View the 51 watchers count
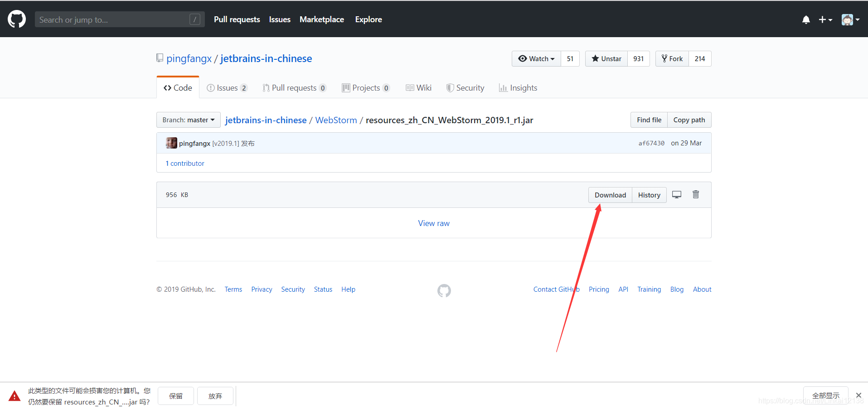The image size is (868, 409). [x=570, y=59]
